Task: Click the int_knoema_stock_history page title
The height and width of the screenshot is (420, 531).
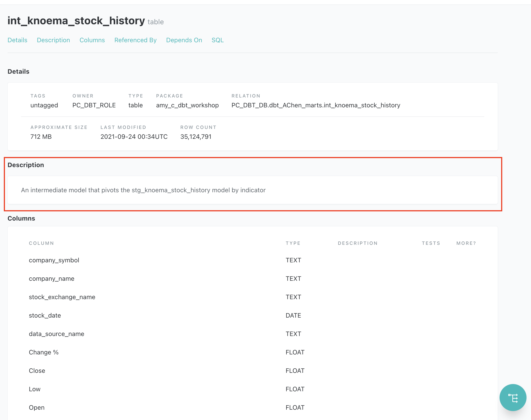Action: [x=76, y=21]
